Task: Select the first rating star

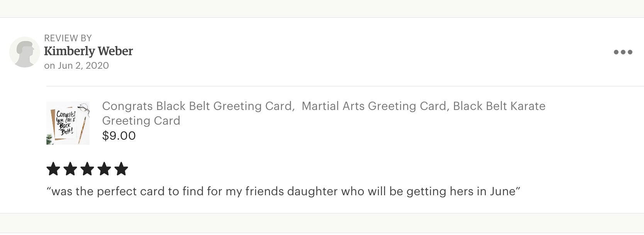Action: 54,169
